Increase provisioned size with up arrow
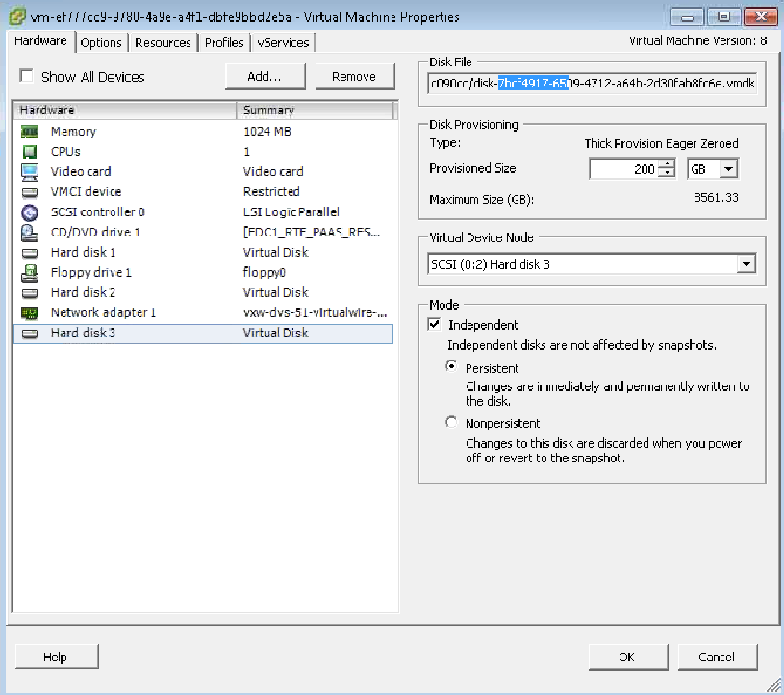784x695 pixels. (x=668, y=165)
